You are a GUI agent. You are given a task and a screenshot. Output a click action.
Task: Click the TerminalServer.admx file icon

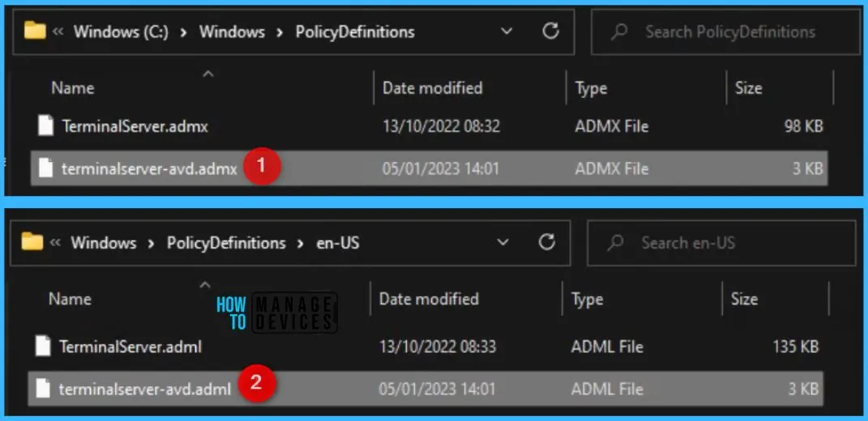point(46,126)
